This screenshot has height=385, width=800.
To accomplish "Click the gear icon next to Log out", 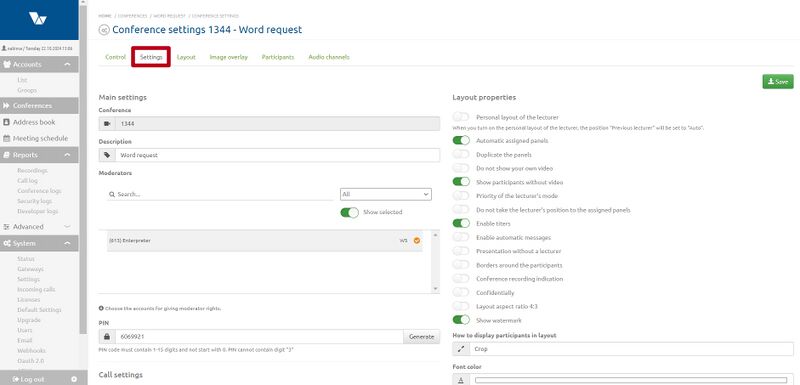I will tap(74, 379).
